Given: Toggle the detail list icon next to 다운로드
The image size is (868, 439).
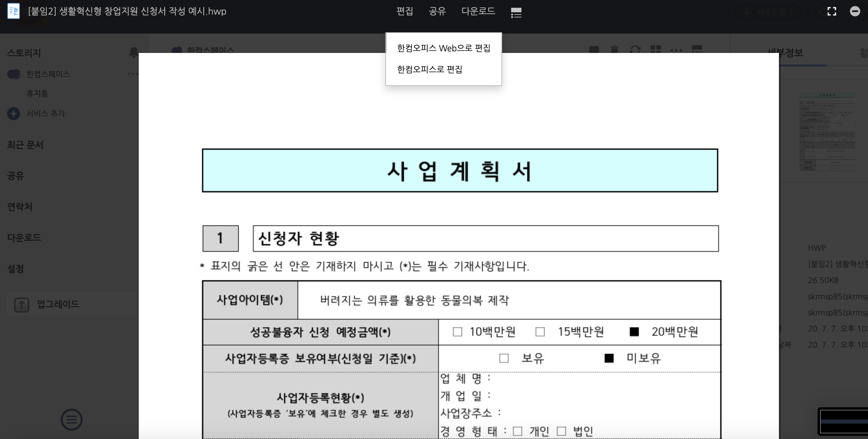Looking at the screenshot, I should (516, 13).
